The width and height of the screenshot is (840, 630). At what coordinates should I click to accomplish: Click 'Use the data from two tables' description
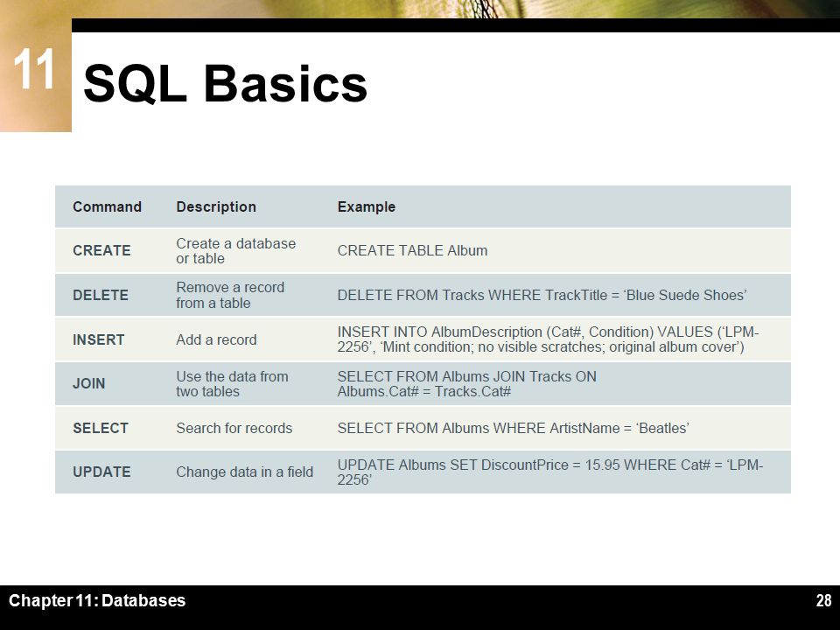232,383
